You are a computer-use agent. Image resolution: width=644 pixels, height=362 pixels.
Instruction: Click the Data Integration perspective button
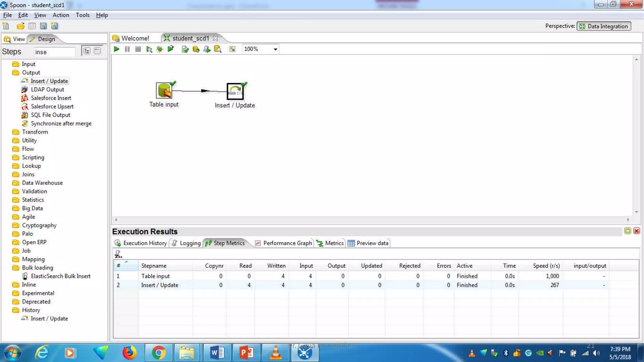click(x=604, y=26)
